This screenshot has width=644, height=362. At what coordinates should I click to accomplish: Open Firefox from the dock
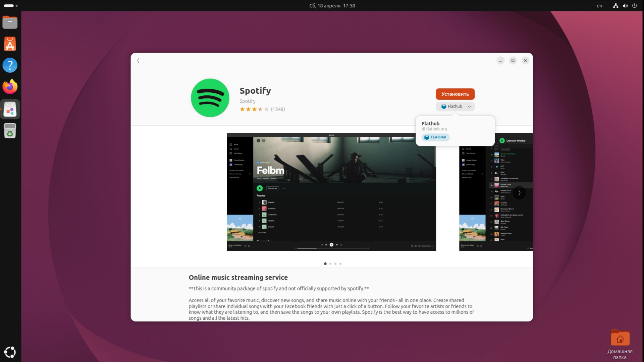[x=10, y=86]
